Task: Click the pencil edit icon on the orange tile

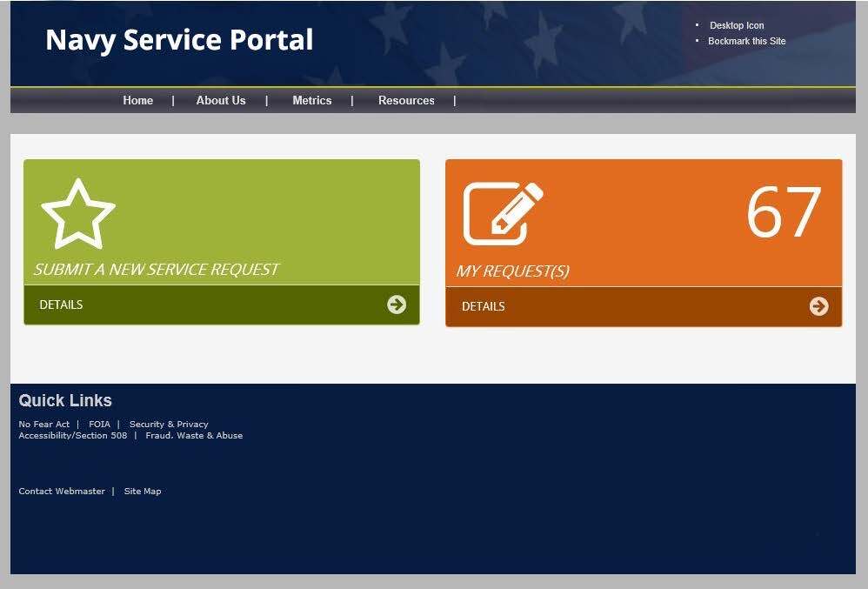Action: 503,213
